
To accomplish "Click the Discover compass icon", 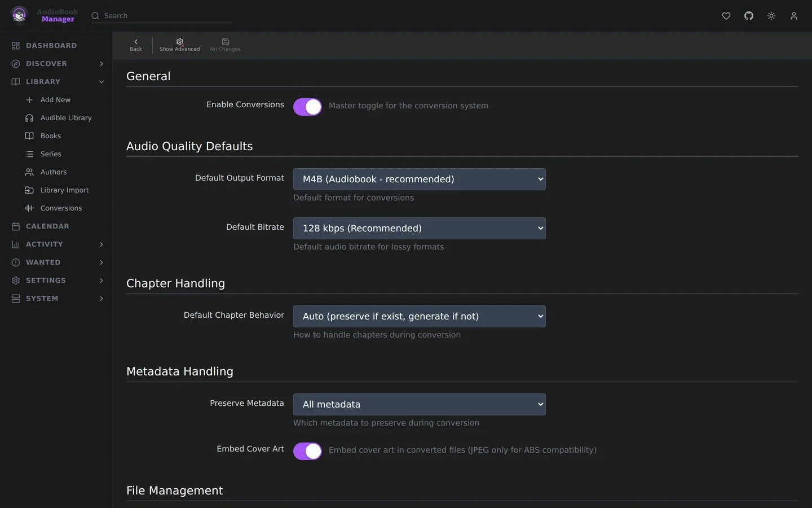I will [x=16, y=64].
